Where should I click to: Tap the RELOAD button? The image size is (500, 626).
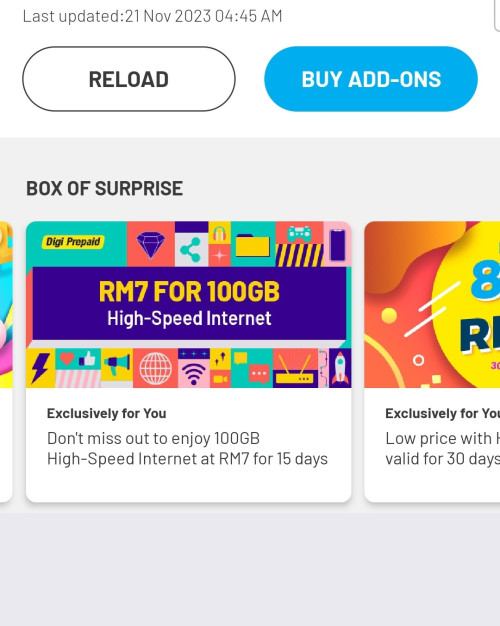[129, 79]
